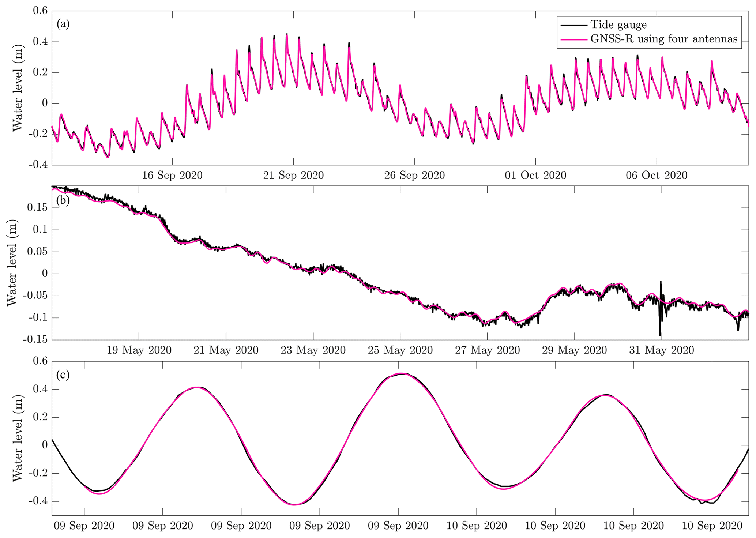The height and width of the screenshot is (538, 756).
Task: Click the 'Water level (m)' label of panel (a)
Action: pyautogui.click(x=17, y=88)
